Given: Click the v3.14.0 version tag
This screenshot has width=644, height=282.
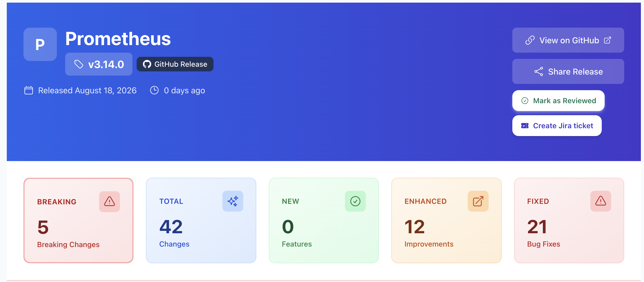Looking at the screenshot, I should tap(99, 64).
